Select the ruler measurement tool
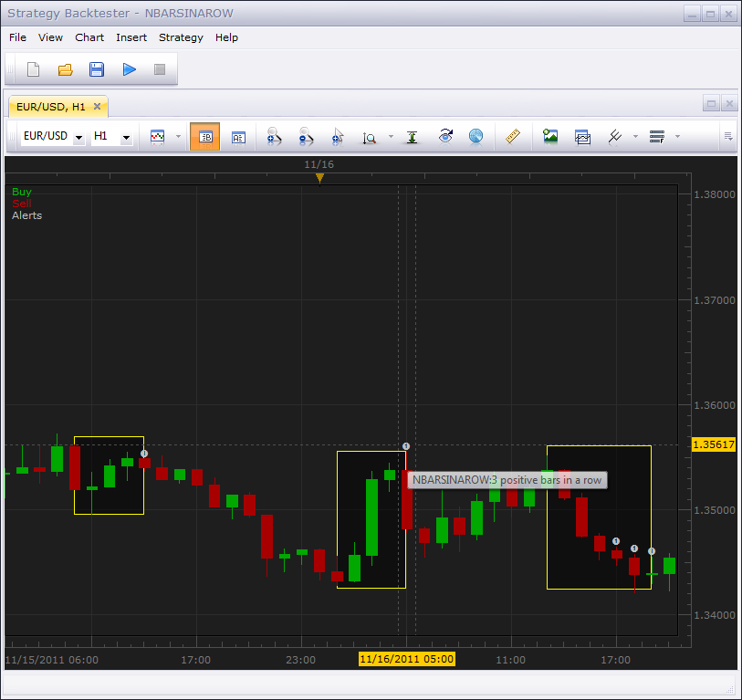 (513, 136)
